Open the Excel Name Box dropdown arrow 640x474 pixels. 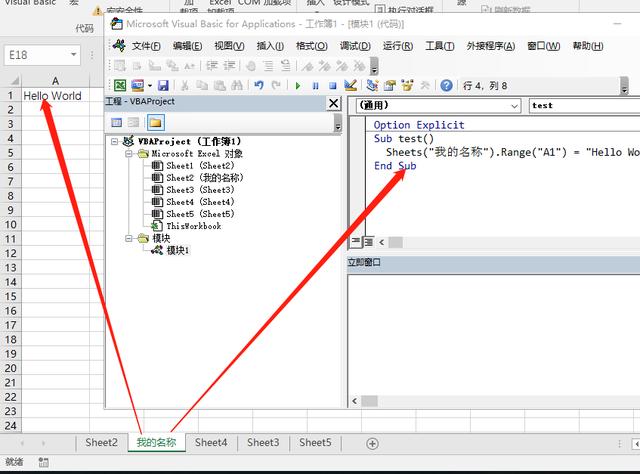73,54
